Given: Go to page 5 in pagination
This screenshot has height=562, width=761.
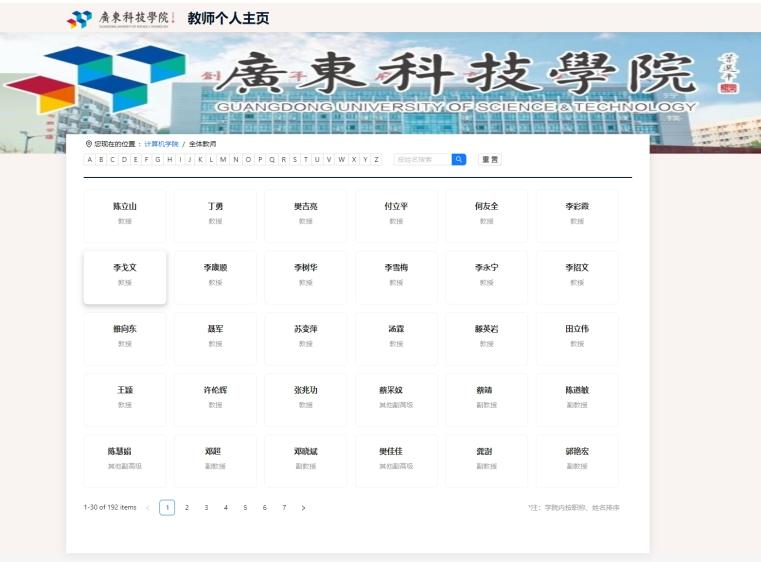Looking at the screenshot, I should click(245, 508).
